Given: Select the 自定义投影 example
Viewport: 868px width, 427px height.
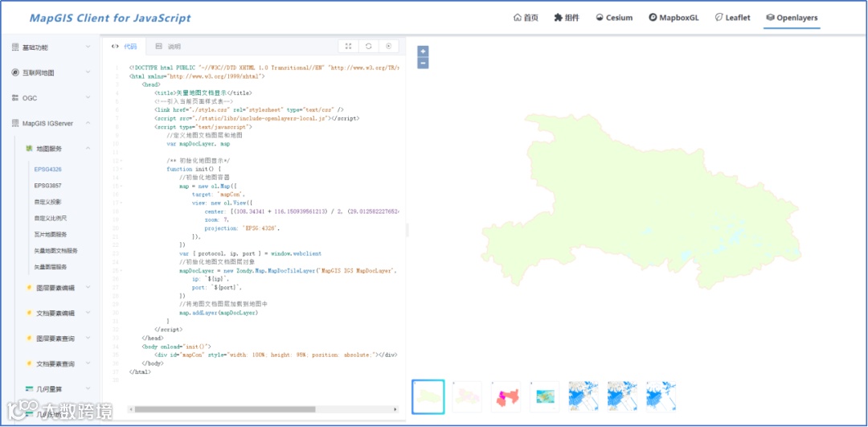Looking at the screenshot, I should pos(47,202).
